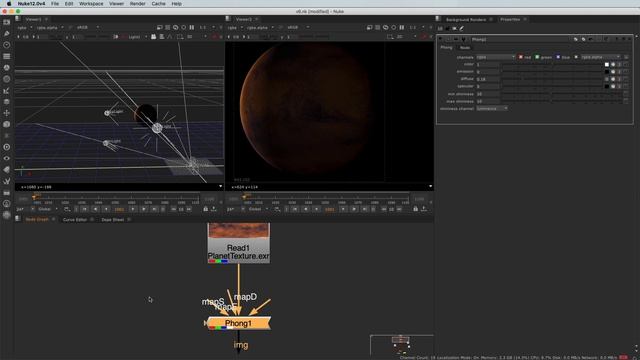Image resolution: width=640 pixels, height=360 pixels.
Task: Click the lock icon beside Viewer1 timeline controls
Action: click(x=205, y=209)
